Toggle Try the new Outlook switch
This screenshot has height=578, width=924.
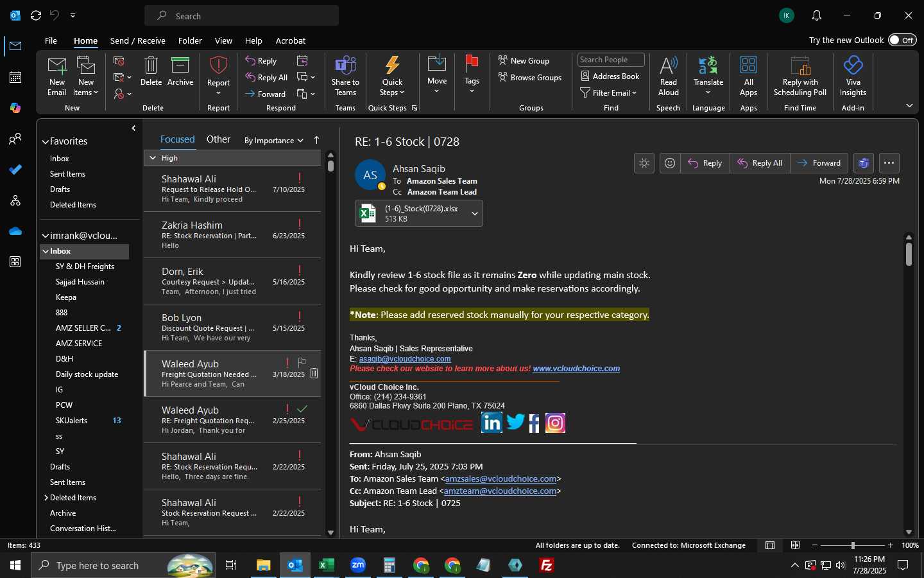point(902,40)
